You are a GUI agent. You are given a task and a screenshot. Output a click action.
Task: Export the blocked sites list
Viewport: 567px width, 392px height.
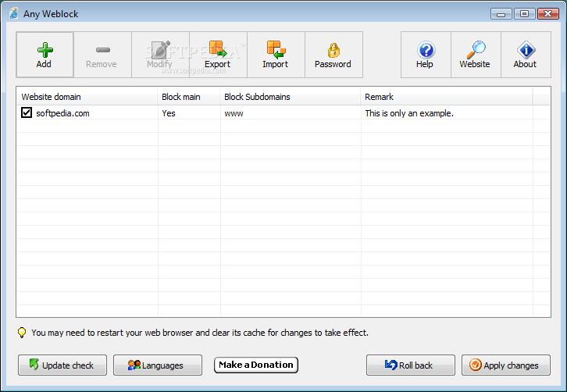click(x=219, y=55)
